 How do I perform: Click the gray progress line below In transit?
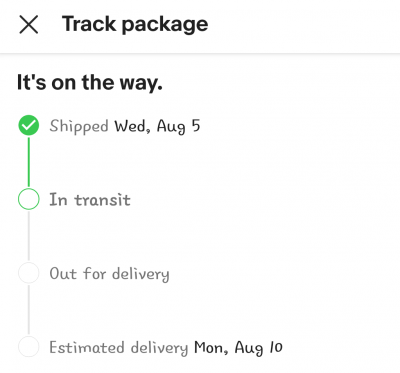tap(29, 236)
